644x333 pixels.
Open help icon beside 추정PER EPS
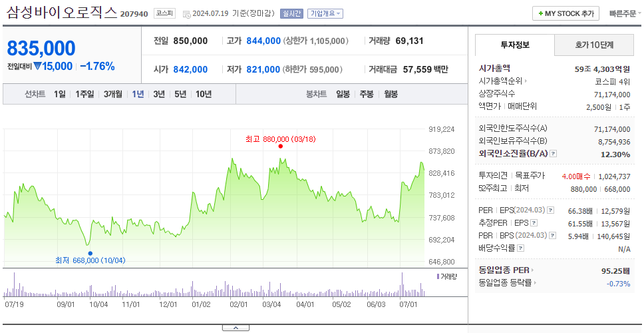[x=534, y=223]
